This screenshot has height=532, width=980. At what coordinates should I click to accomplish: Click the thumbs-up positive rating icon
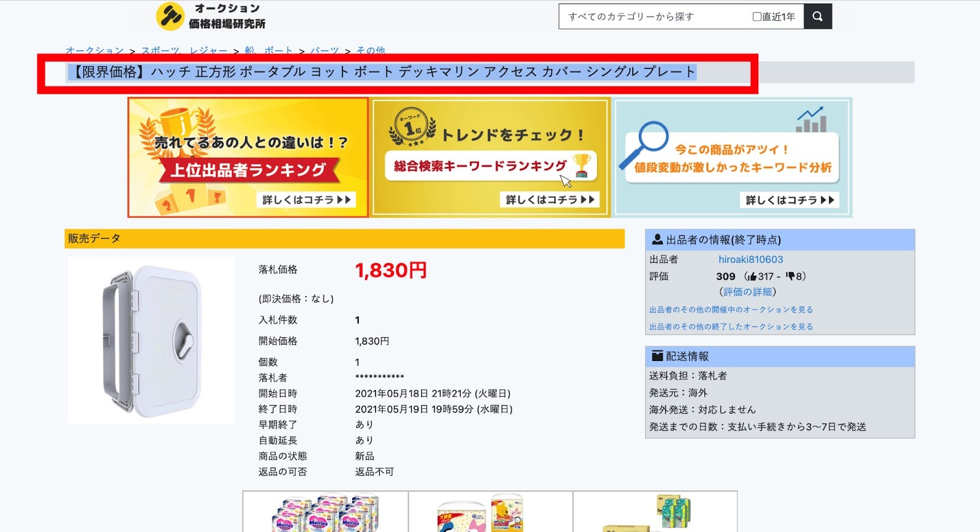tap(752, 277)
